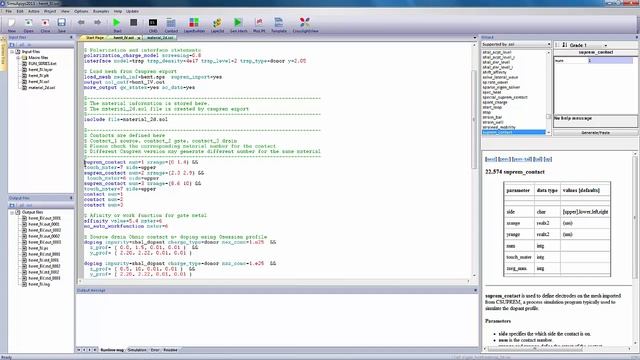Open the Options menu
The image size is (640, 360).
coord(81,11)
